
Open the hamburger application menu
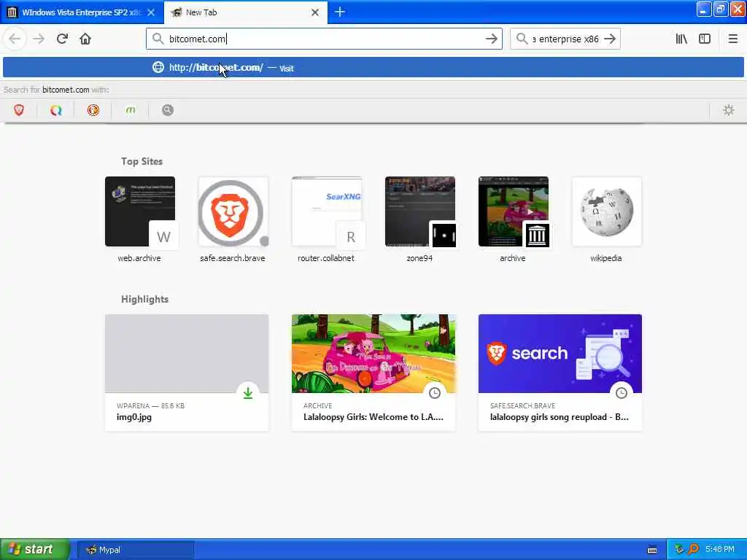(732, 39)
